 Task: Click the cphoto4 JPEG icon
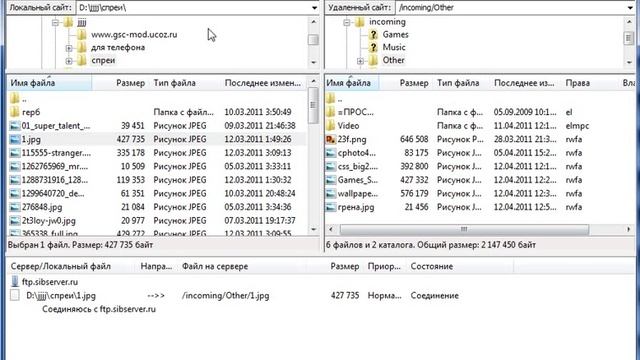point(331,153)
